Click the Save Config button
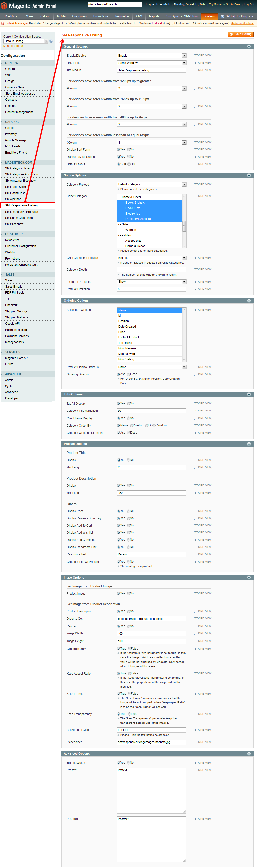257x868 pixels. pos(240,34)
